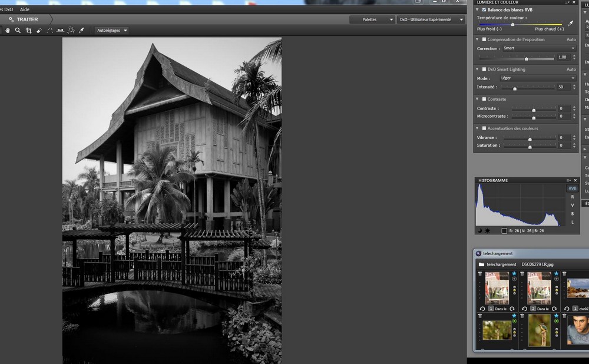Click Auto for Compensation de l'exposition
Viewport: 589px width, 364px height.
click(571, 39)
